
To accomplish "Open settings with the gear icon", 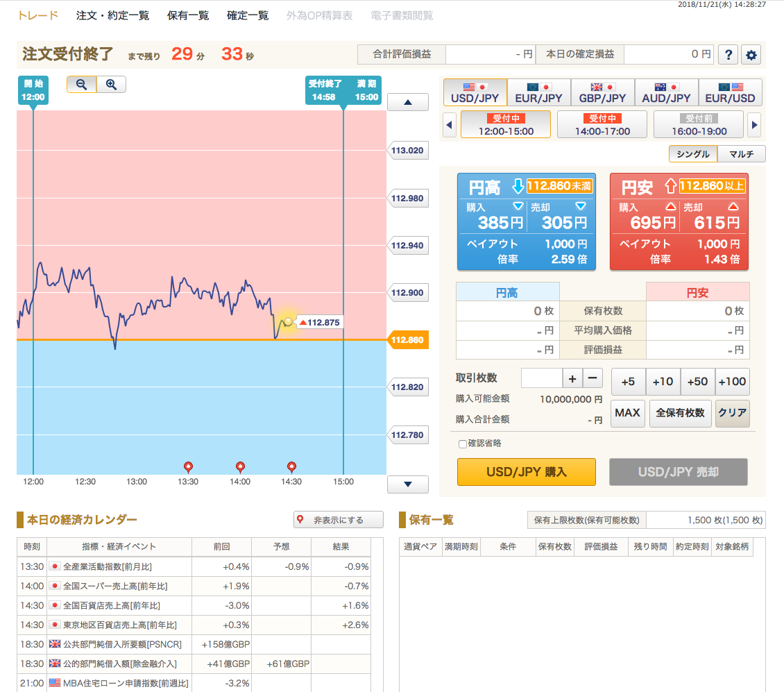I will click(x=751, y=55).
